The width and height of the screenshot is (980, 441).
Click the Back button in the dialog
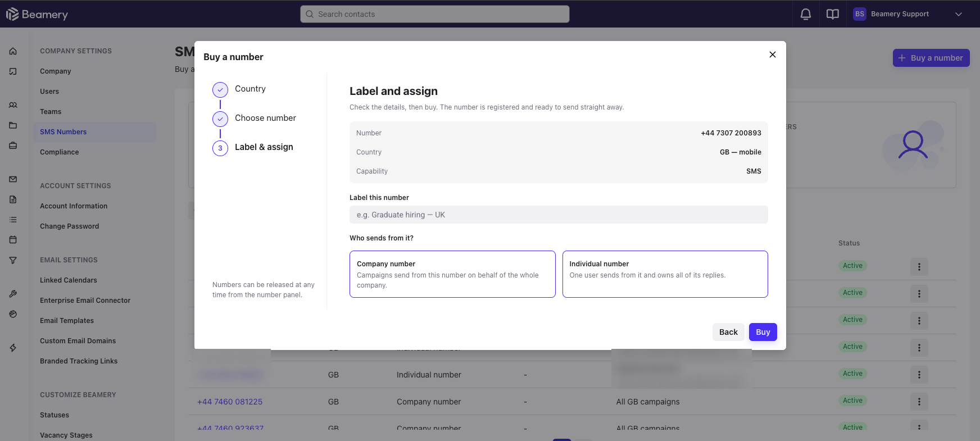pos(728,332)
